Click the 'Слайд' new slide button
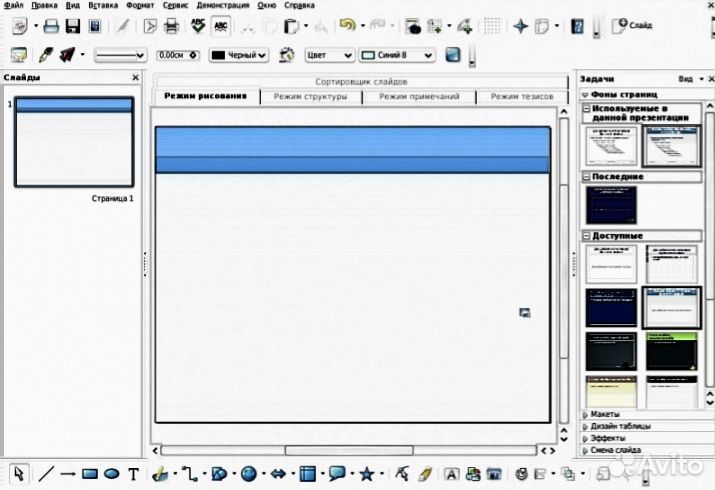This screenshot has height=490, width=715. point(634,24)
